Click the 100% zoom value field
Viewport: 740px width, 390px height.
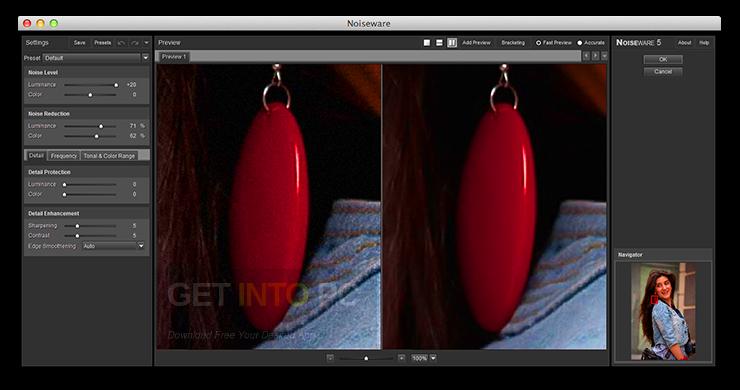419,358
